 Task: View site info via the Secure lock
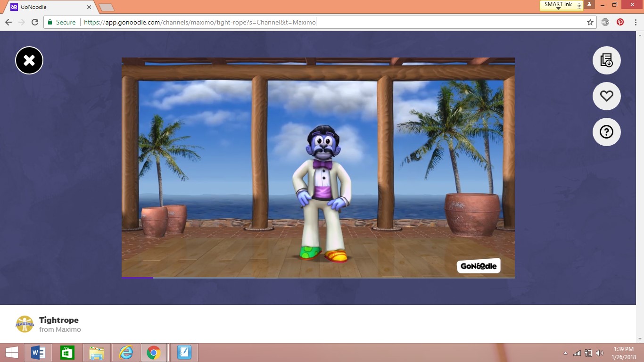click(61, 22)
